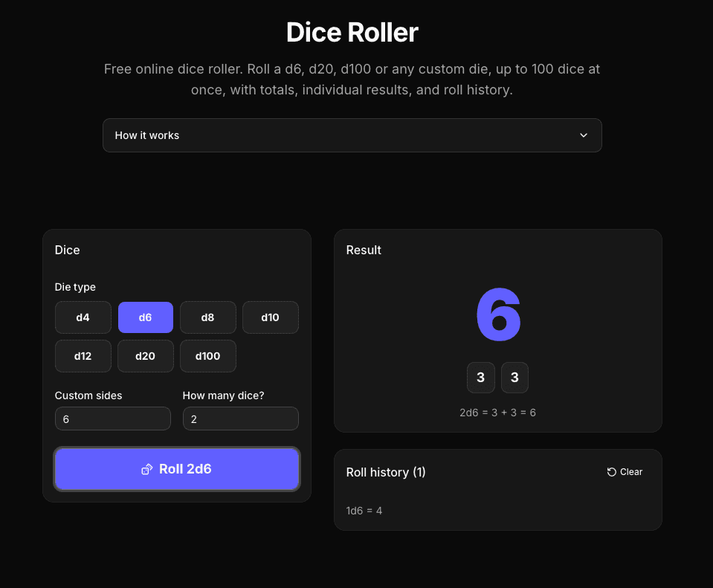713x588 pixels.
Task: Choose the d100 die type
Action: [208, 356]
